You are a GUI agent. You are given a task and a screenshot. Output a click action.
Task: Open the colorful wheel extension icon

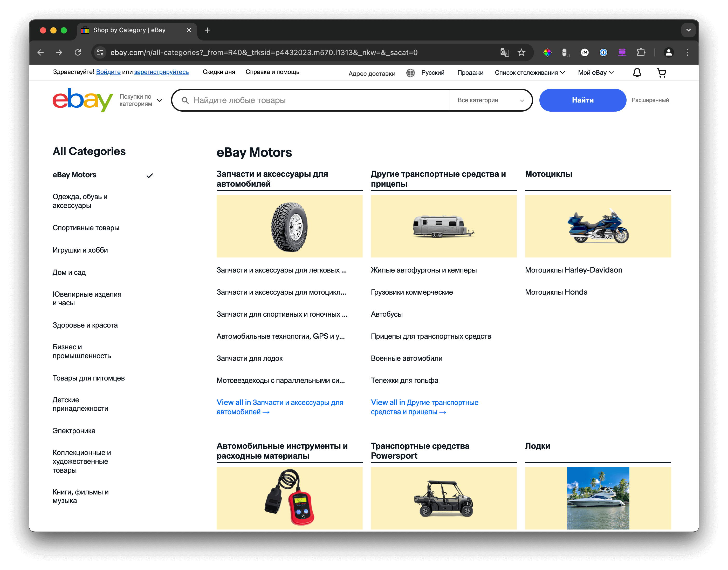point(547,52)
